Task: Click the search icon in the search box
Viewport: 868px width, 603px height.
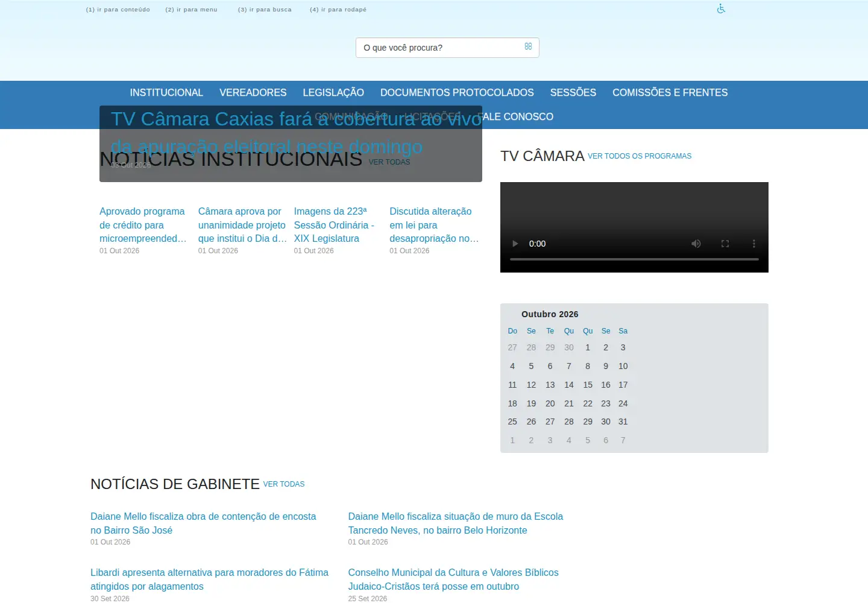Action: click(528, 46)
